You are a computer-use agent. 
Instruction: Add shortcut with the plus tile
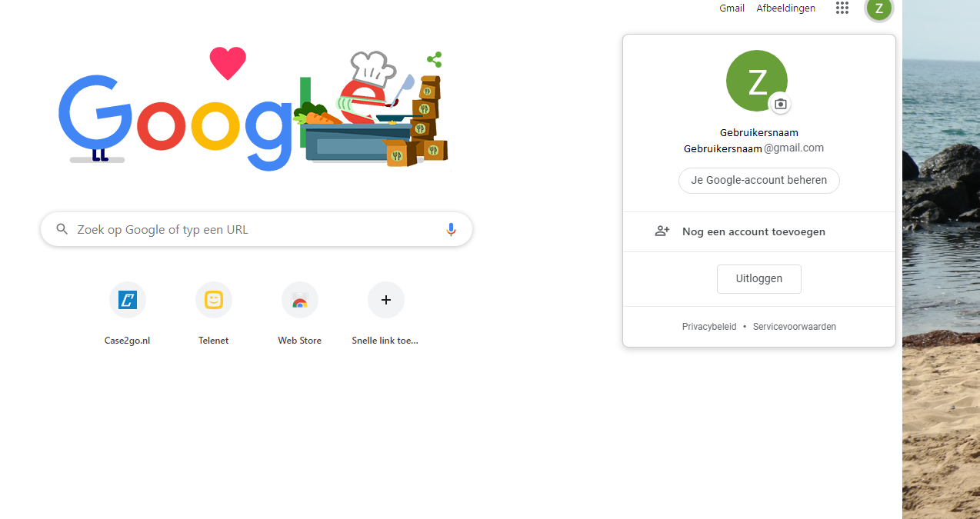(386, 300)
